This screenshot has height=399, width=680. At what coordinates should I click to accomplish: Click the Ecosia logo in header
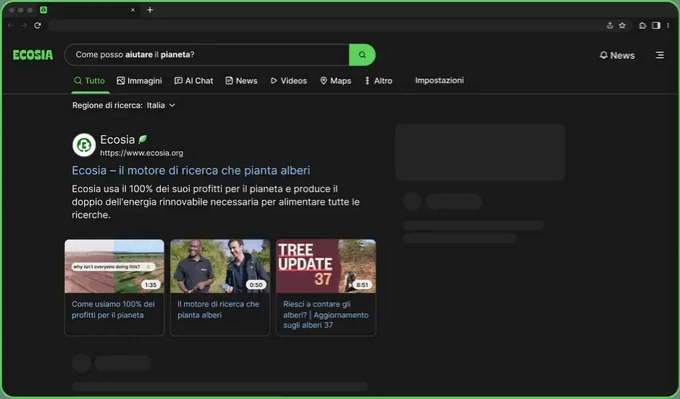[x=33, y=55]
